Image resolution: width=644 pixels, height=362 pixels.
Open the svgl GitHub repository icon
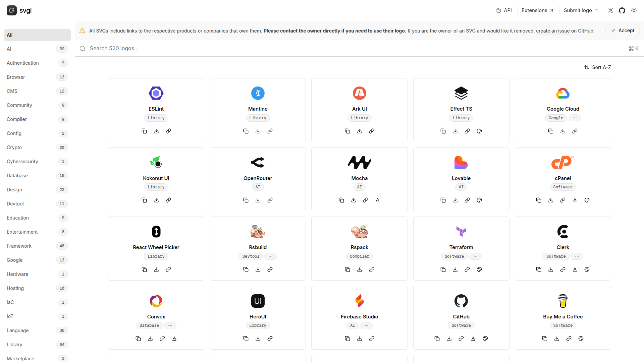pyautogui.click(x=622, y=10)
